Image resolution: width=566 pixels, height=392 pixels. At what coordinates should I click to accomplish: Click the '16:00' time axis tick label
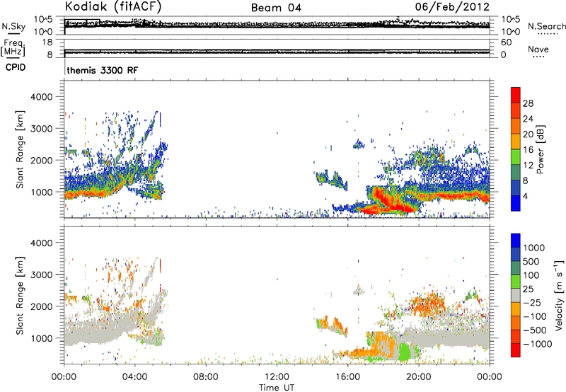point(347,377)
